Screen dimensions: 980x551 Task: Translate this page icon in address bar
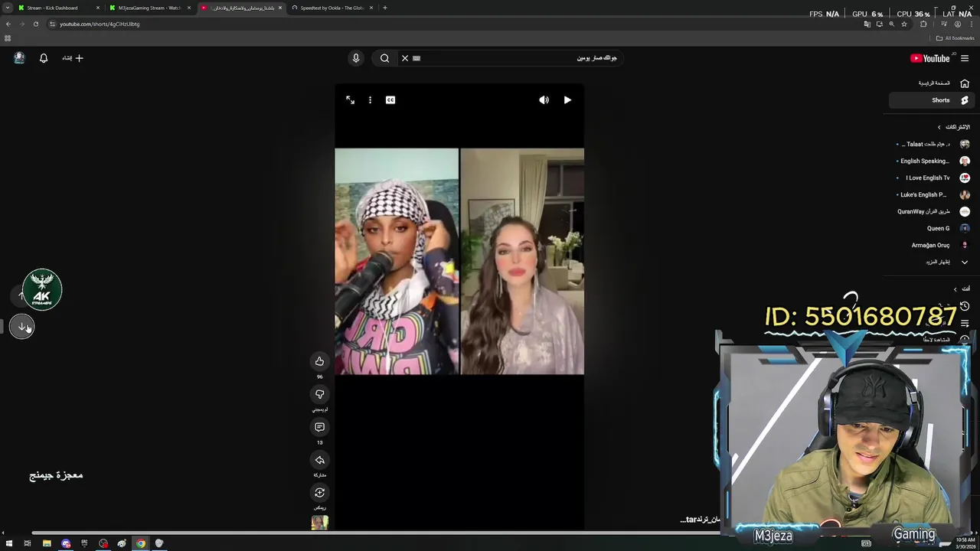867,24
